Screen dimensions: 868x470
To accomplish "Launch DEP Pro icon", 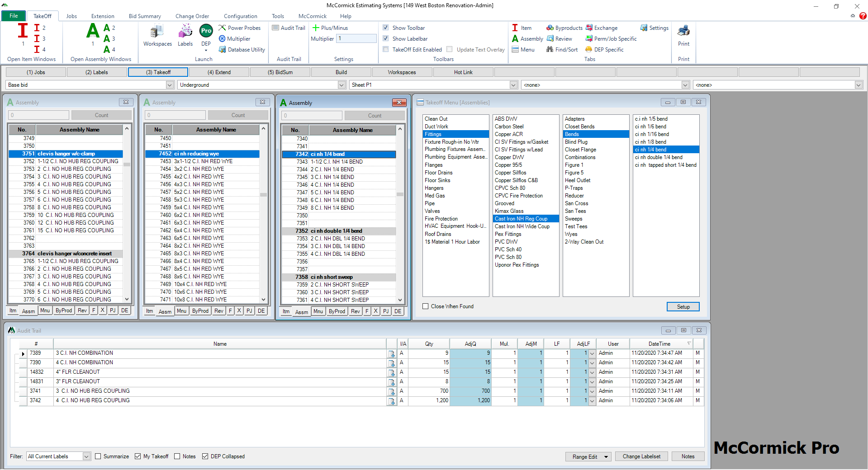I will [x=206, y=31].
